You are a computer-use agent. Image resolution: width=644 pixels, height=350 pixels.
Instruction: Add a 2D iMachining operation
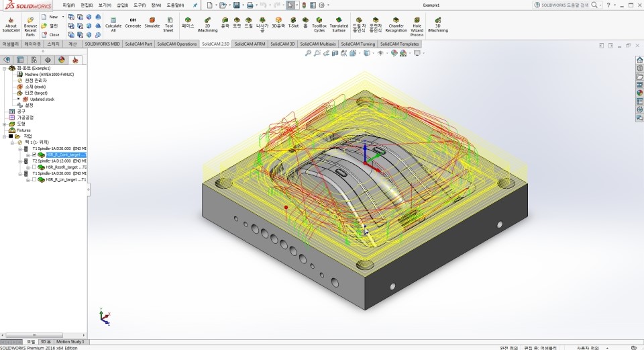click(x=207, y=25)
